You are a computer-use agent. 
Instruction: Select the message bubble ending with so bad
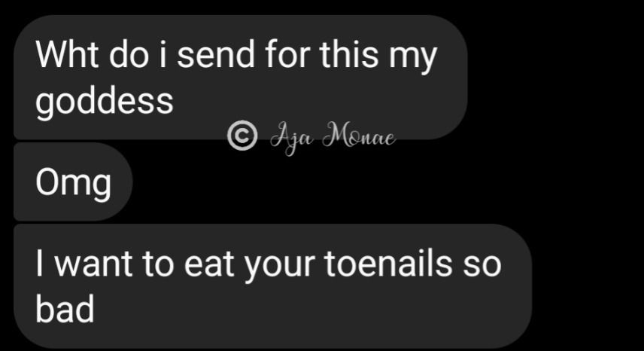point(272,286)
